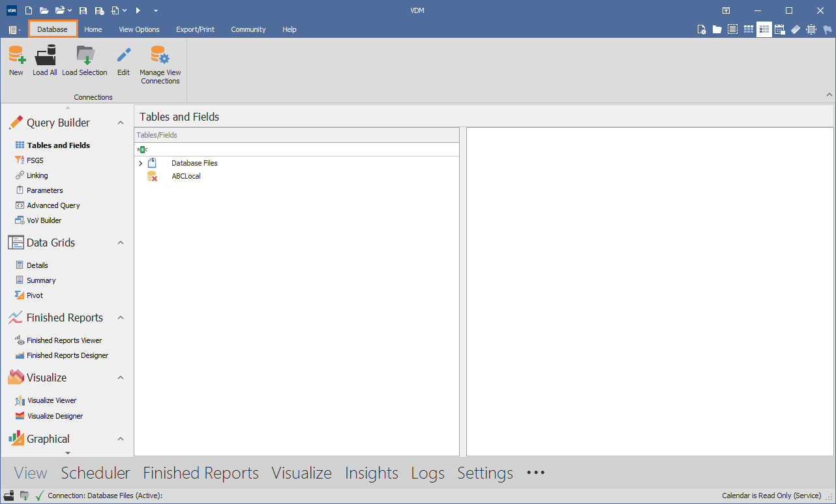Image resolution: width=836 pixels, height=504 pixels.
Task: Click the white folder icon at top right
Action: pyautogui.click(x=717, y=29)
